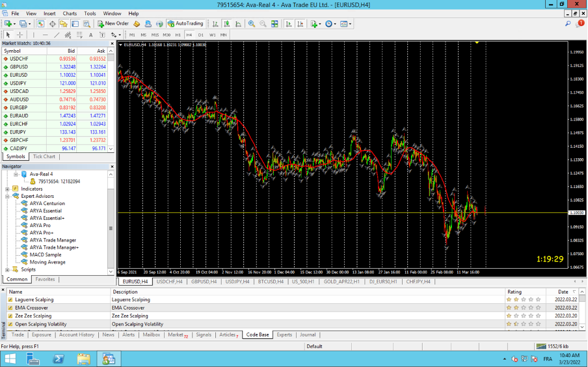This screenshot has width=588, height=367.
Task: Switch to M30 timeframe
Action: tap(167, 35)
